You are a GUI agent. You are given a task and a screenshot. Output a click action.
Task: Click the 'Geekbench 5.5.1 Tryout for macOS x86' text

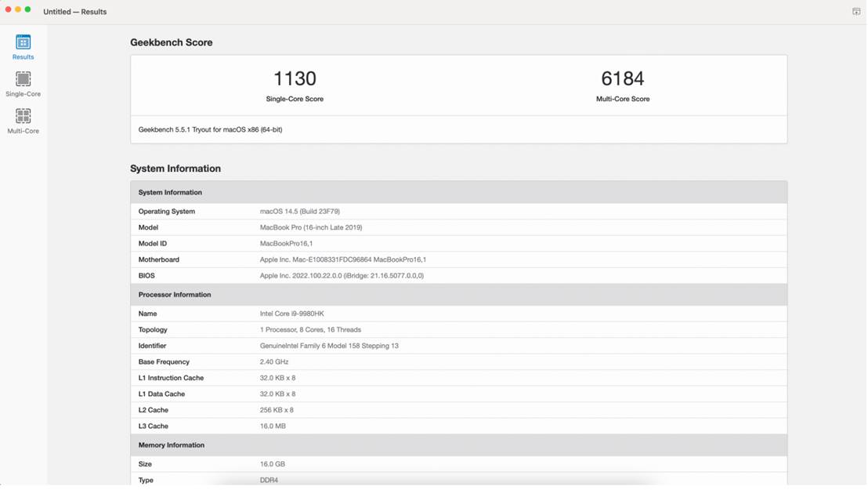point(211,129)
